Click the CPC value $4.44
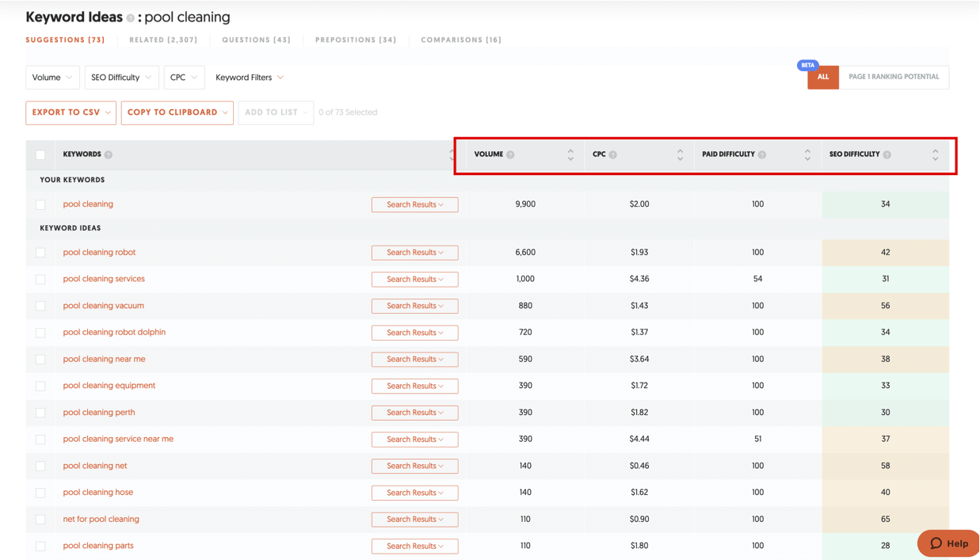 click(x=639, y=439)
